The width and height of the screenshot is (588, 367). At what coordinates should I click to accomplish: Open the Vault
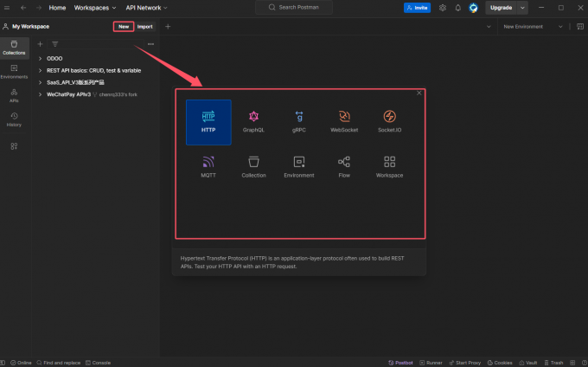pos(528,363)
